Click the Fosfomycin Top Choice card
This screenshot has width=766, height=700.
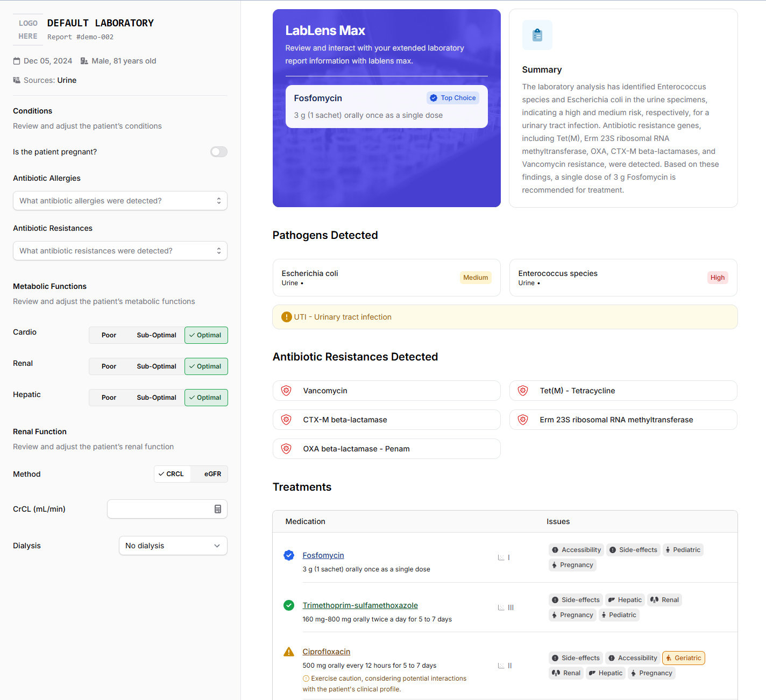coord(387,107)
